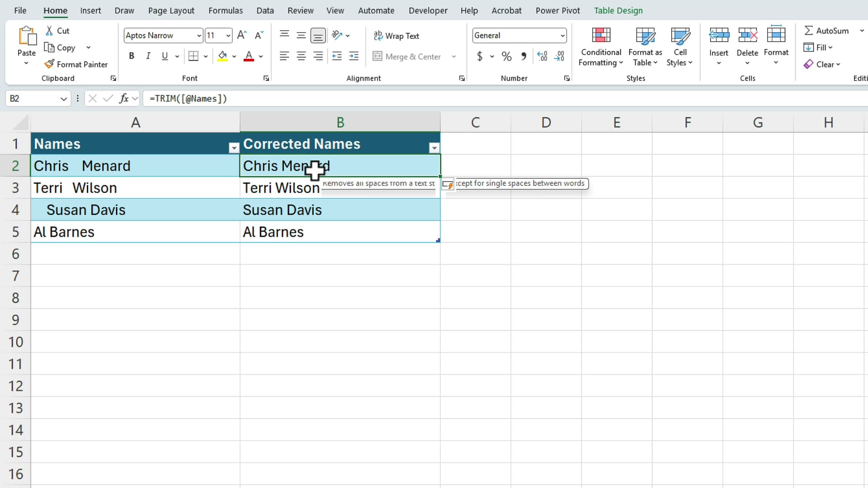
Task: Select the Format Painter tool
Action: click(76, 64)
